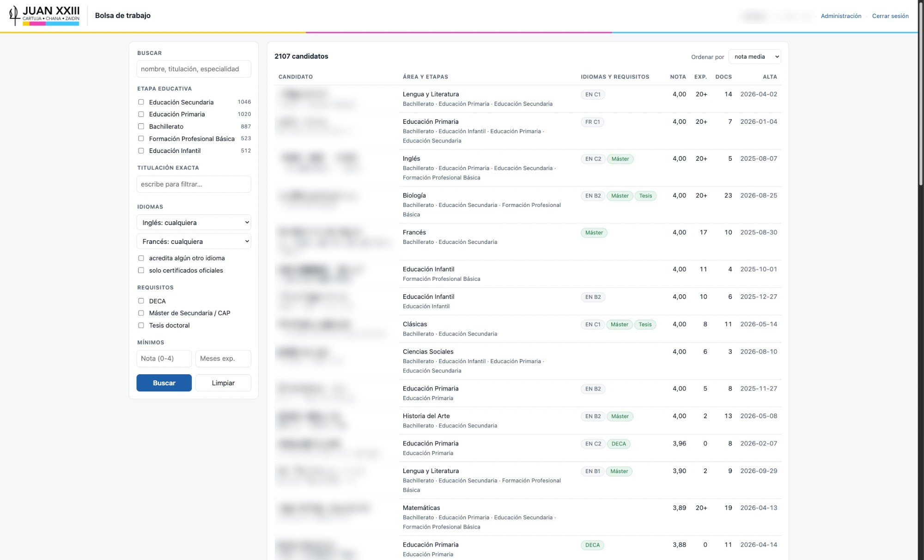Click the Titulación exacta filter input
Viewport: 924px width, 560px height.
[194, 184]
